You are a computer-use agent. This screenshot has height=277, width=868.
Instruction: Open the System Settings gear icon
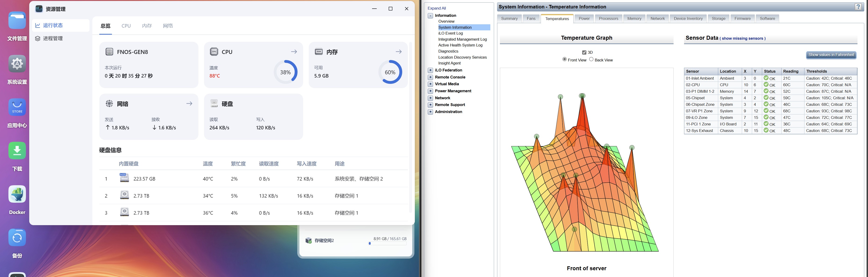click(x=17, y=64)
